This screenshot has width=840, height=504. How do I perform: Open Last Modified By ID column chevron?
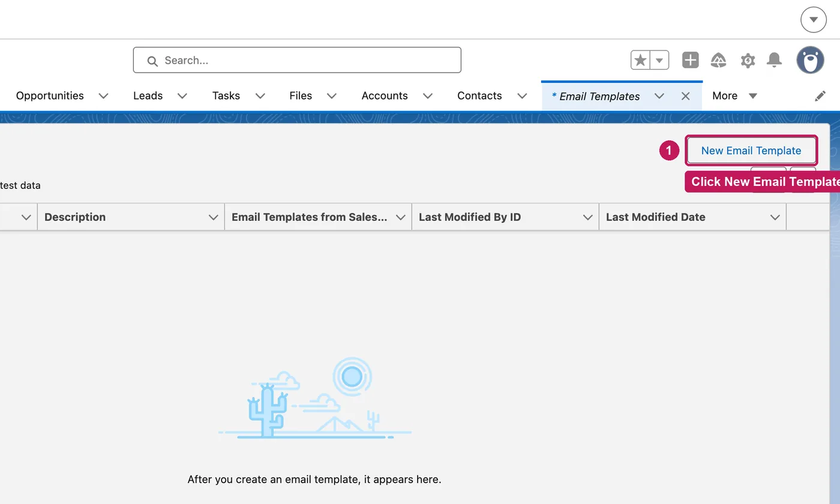pyautogui.click(x=588, y=217)
